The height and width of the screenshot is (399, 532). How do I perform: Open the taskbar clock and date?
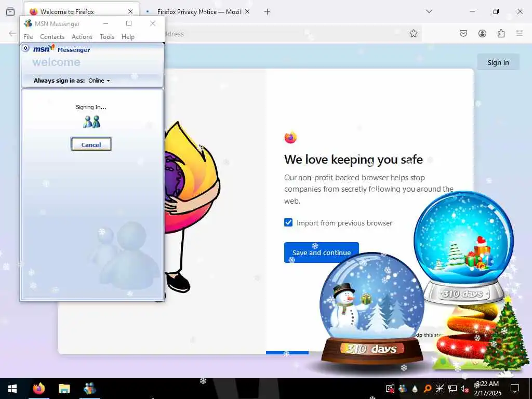tap(487, 389)
